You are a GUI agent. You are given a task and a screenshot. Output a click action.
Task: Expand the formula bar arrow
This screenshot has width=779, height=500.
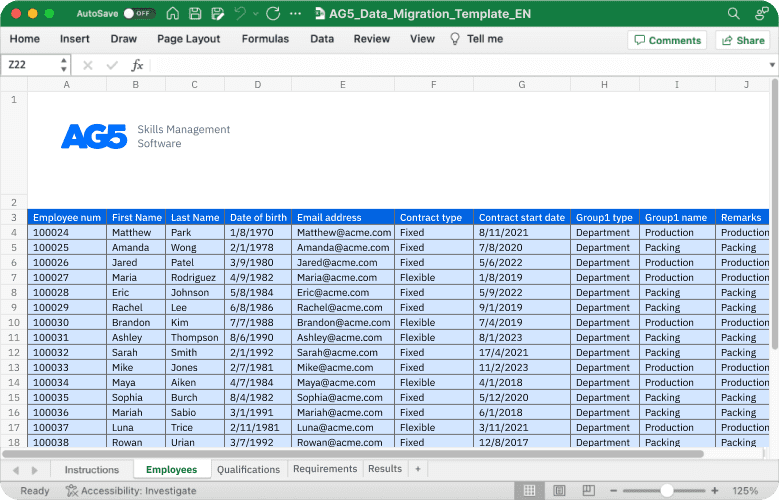click(772, 65)
